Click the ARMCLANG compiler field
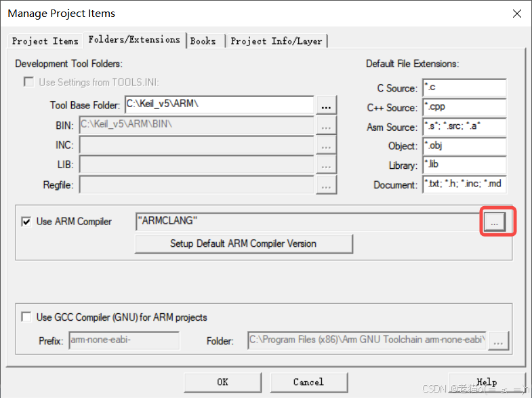532x398 pixels. click(309, 222)
